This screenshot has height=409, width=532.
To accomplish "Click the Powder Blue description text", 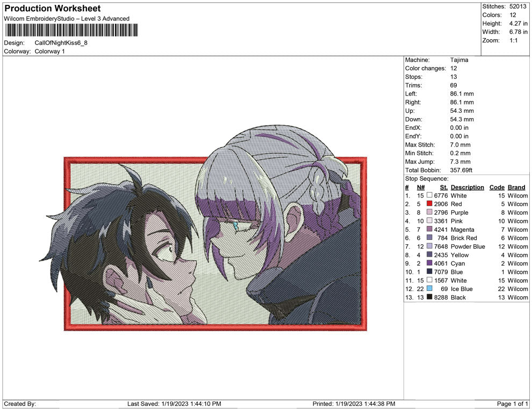I will 468,246.
